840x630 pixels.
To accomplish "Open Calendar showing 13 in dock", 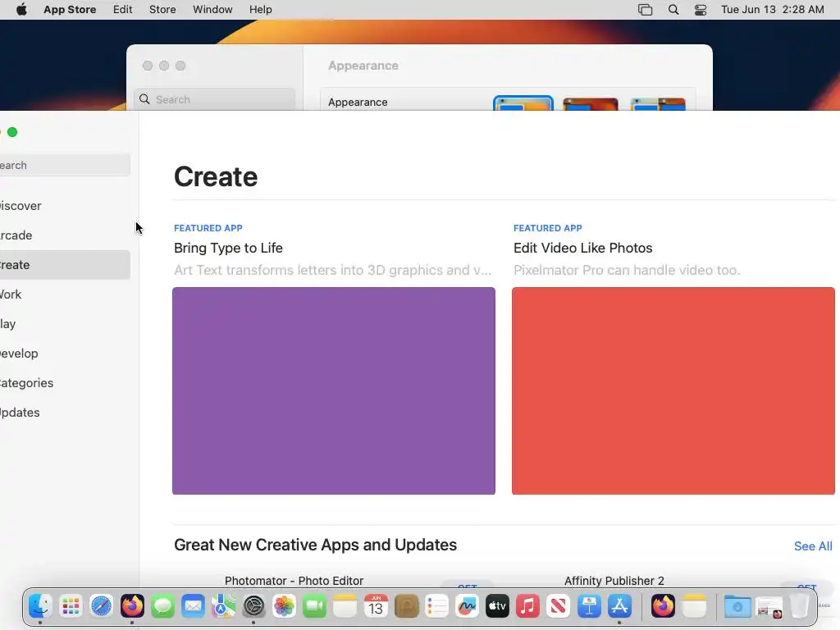I will point(376,606).
